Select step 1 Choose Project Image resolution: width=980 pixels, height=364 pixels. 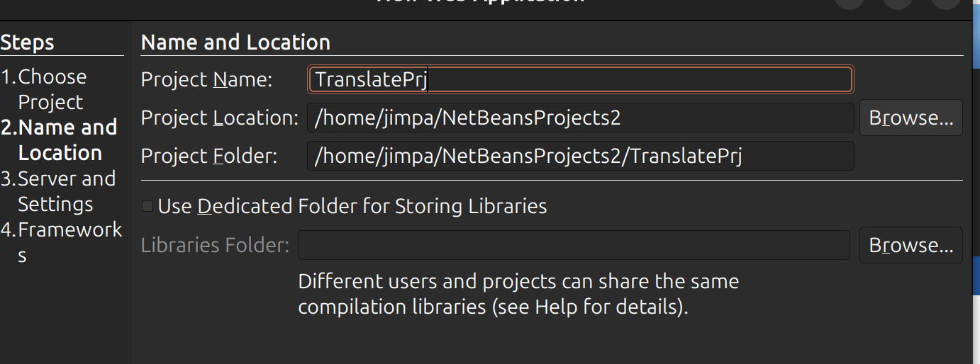click(52, 89)
